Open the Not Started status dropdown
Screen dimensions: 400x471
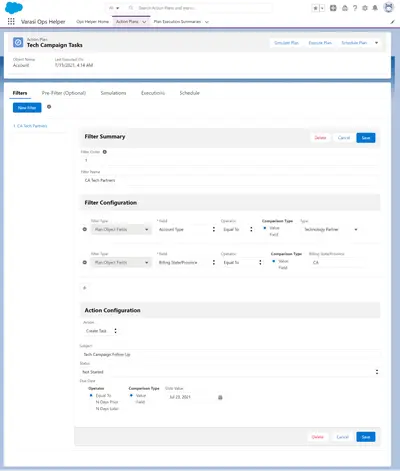(230, 372)
